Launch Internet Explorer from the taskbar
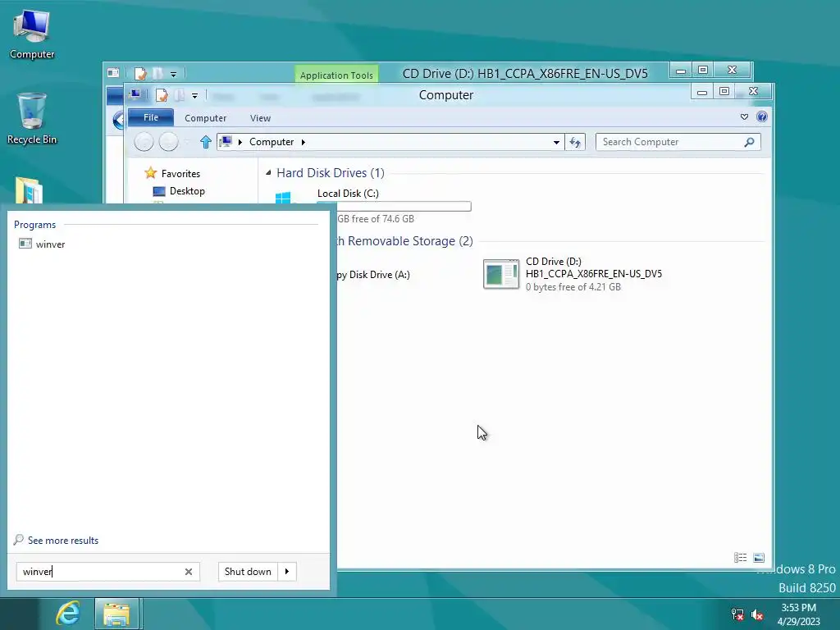This screenshot has height=630, width=840. tap(68, 614)
